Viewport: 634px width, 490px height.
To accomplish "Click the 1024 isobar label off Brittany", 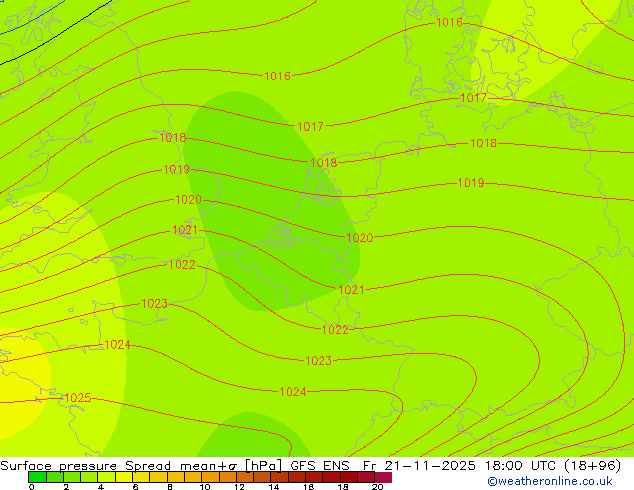I will click(117, 344).
